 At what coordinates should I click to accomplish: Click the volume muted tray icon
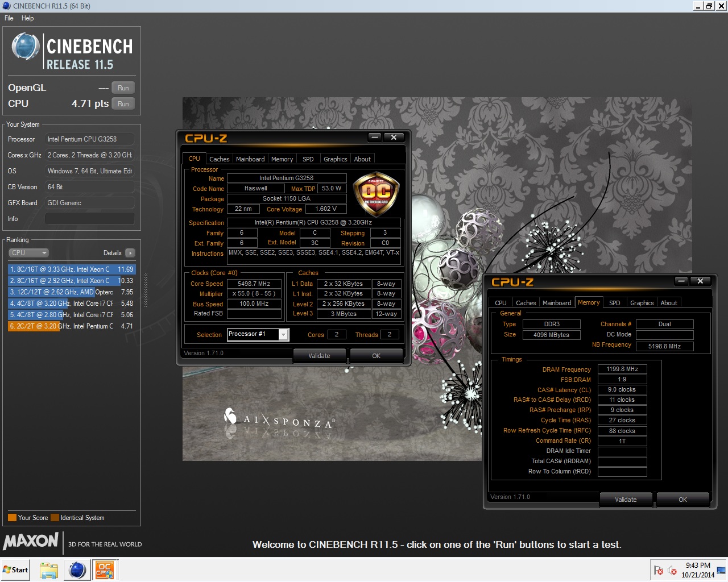click(x=672, y=570)
